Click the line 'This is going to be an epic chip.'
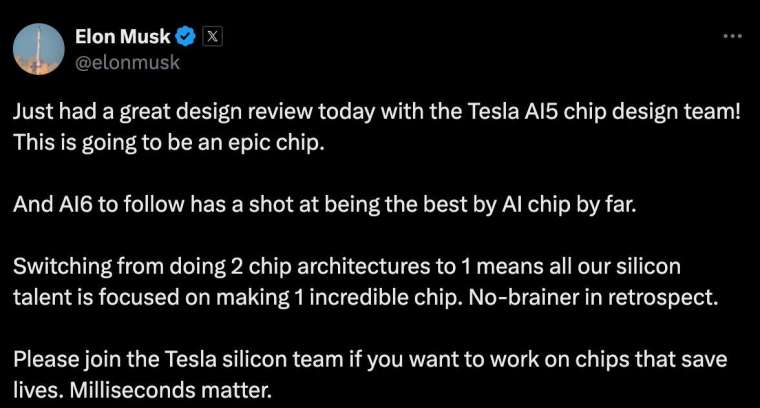This screenshot has height=408, width=760. tap(169, 143)
